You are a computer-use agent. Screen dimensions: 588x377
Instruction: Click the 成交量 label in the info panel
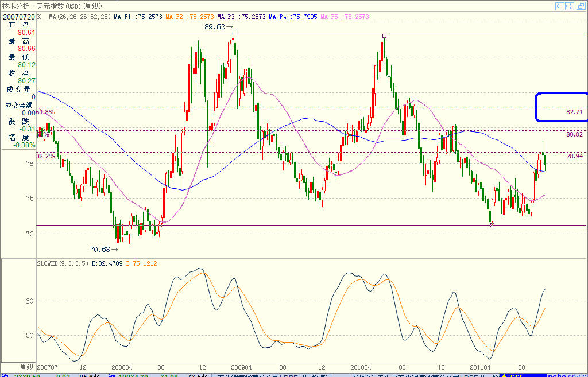[x=19, y=90]
